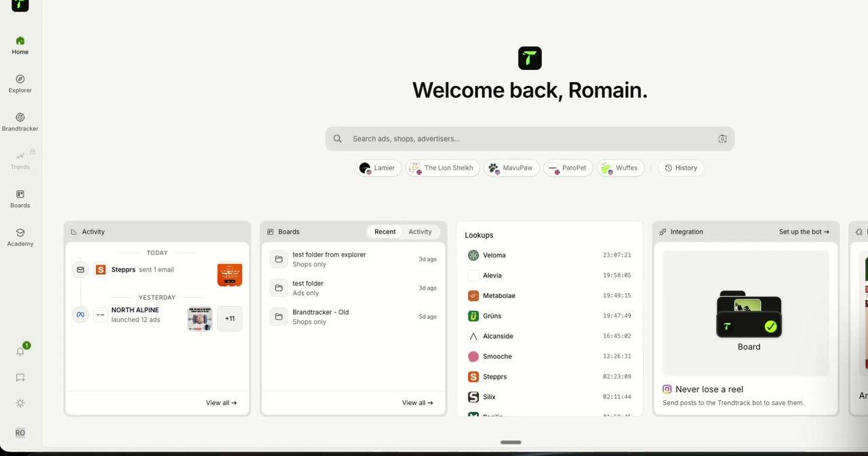Select the locked Trends item
This screenshot has width=868, height=456.
pyautogui.click(x=20, y=161)
